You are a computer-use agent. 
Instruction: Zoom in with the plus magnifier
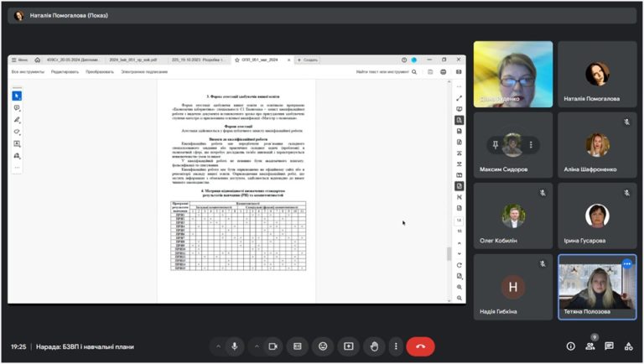coord(460,287)
